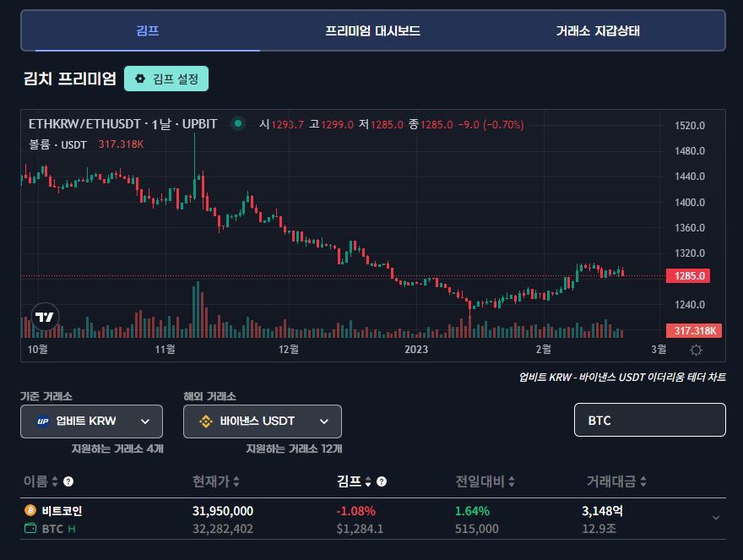Click the green market status dot
Viewport: 743px width, 560px height.
pyautogui.click(x=238, y=124)
